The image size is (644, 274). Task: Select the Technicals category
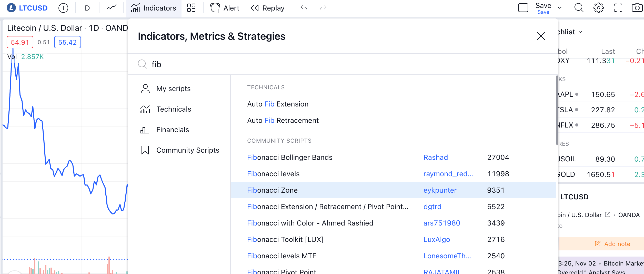click(x=179, y=109)
